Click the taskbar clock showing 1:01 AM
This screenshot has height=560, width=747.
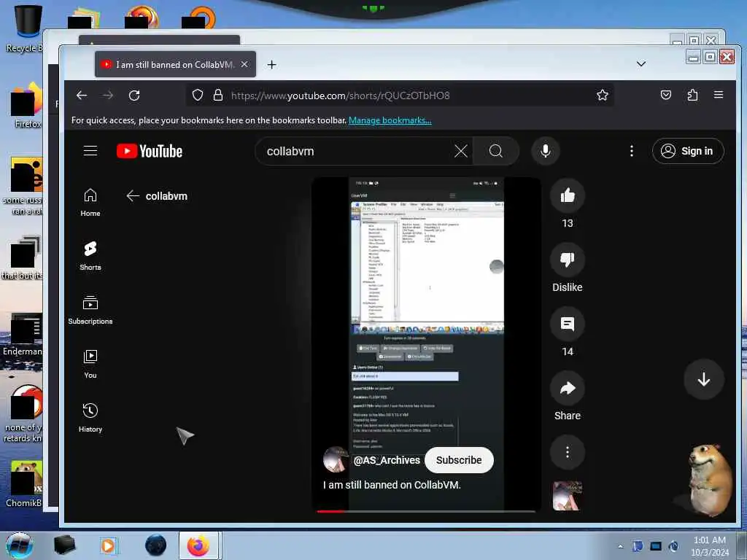(710, 545)
